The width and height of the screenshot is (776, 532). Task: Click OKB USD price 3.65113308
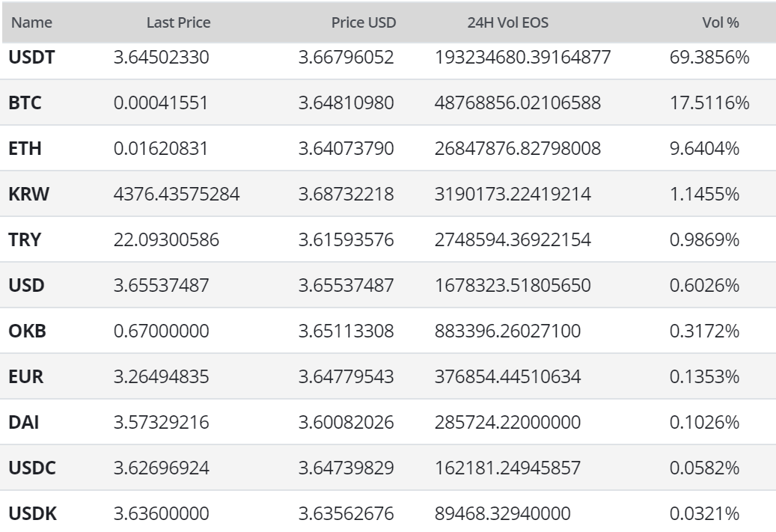click(346, 331)
